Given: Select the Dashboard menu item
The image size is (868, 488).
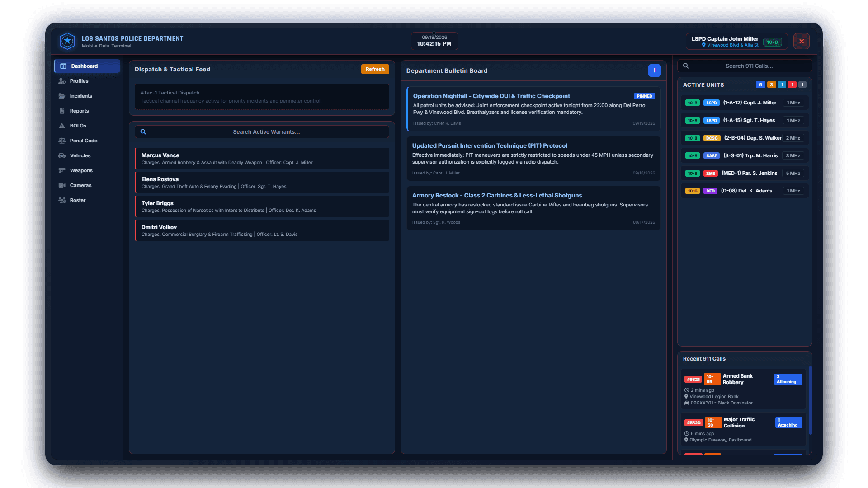Looking at the screenshot, I should point(87,66).
